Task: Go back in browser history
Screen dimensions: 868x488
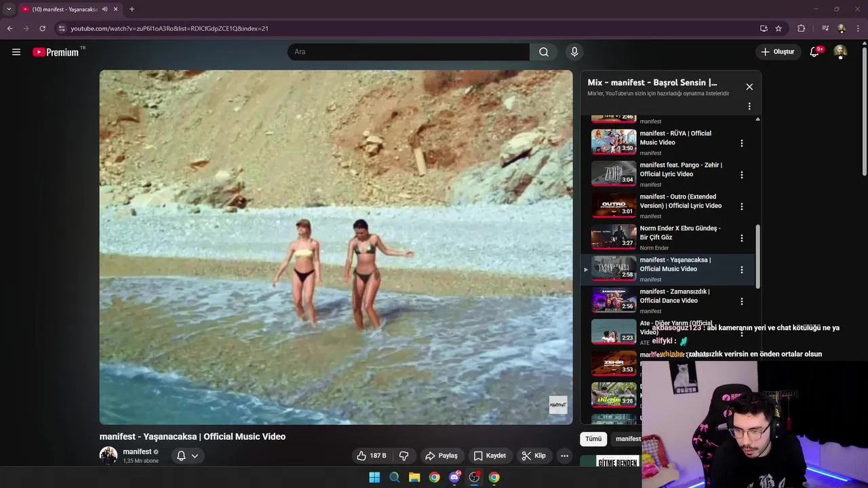Action: pyautogui.click(x=10, y=28)
